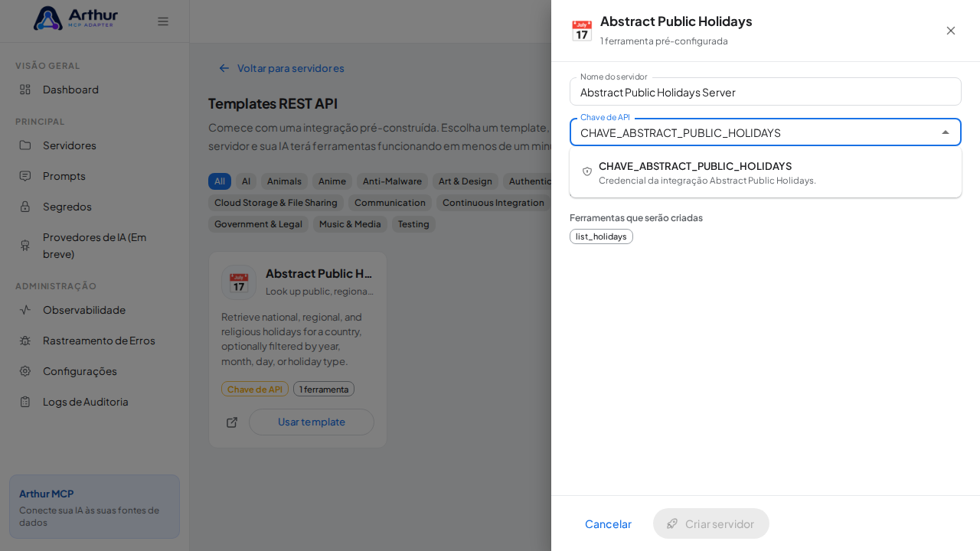Click the back arrow icon near Voltar
Viewport: 980px width, 551px height.
click(224, 68)
